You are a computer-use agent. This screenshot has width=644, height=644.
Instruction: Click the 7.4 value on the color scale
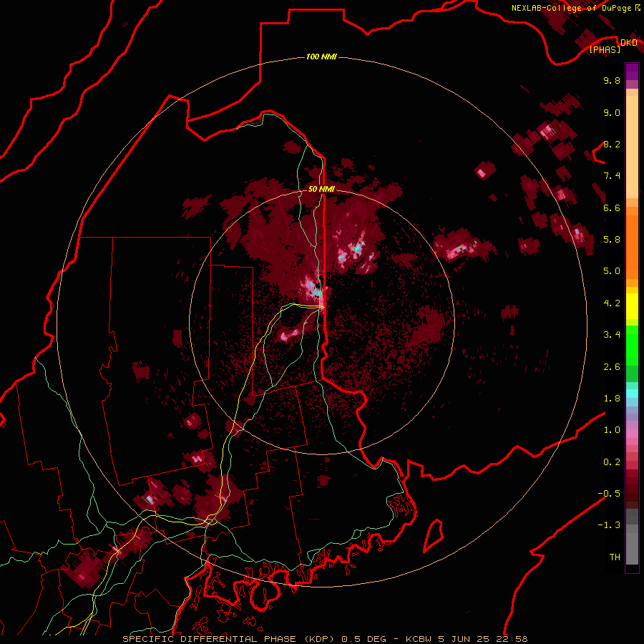click(x=612, y=176)
